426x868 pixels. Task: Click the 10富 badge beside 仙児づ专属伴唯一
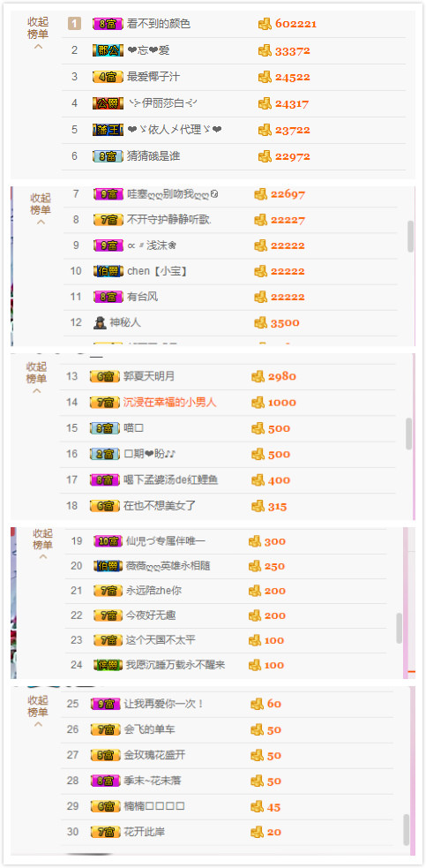pyautogui.click(x=108, y=540)
